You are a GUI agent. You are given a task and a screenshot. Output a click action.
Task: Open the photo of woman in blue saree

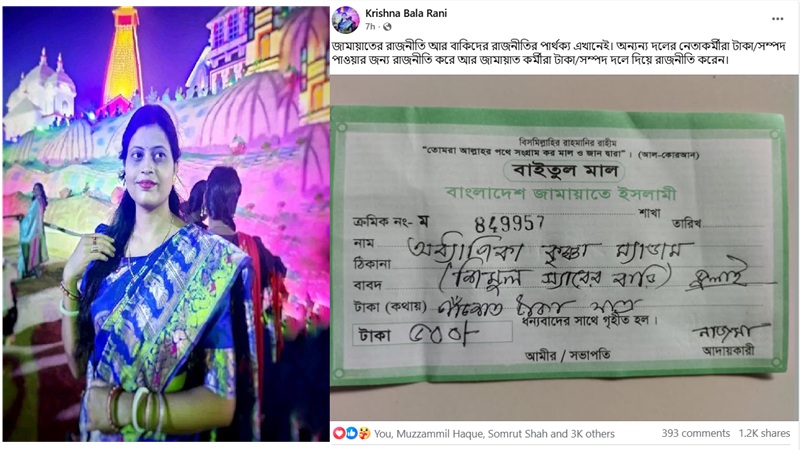coord(166,224)
